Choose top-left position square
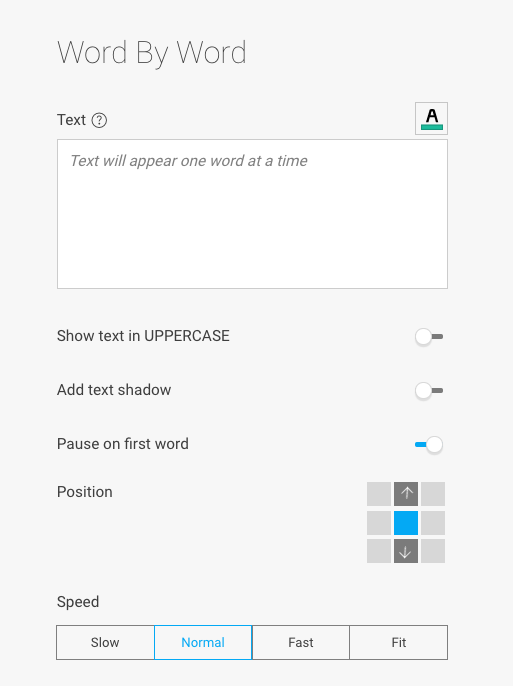This screenshot has height=686, width=513. coord(379,494)
